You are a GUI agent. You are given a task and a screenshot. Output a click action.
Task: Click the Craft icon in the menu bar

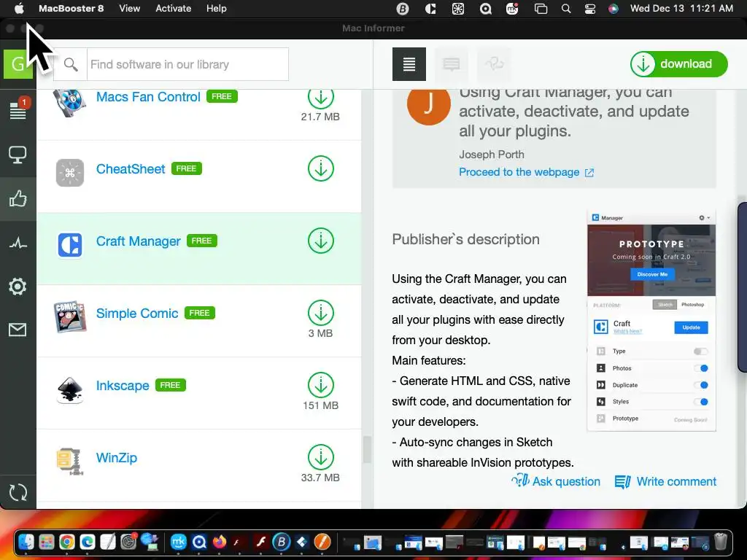[x=430, y=9]
